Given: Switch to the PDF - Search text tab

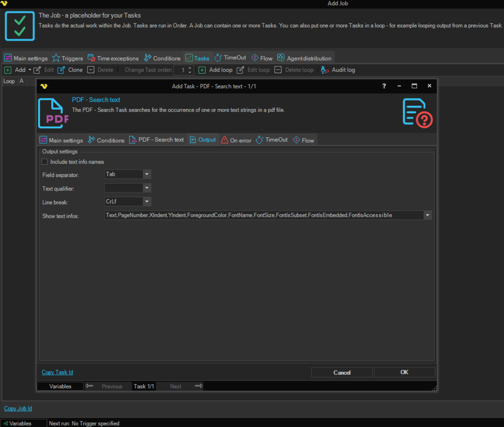Looking at the screenshot, I should pos(157,140).
